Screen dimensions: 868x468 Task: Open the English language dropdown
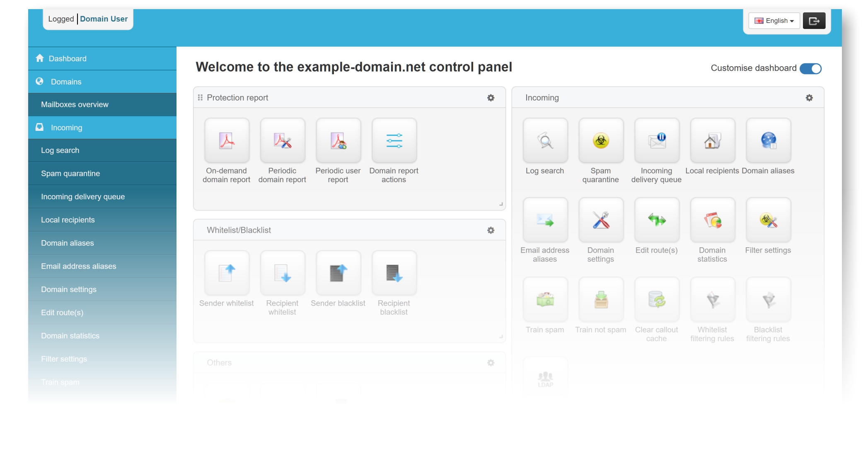coord(774,21)
